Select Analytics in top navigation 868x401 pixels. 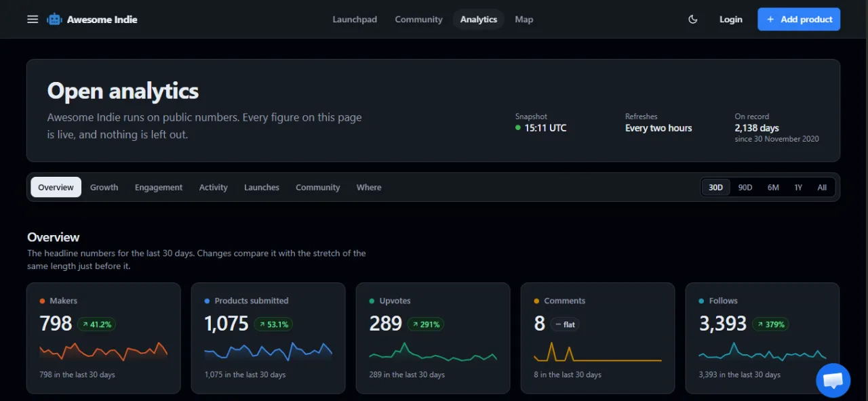[479, 20]
